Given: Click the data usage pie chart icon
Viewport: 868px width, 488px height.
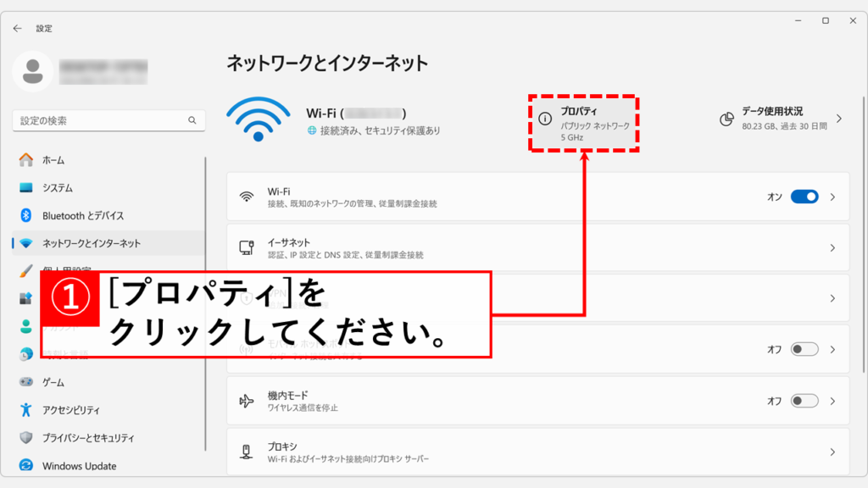Looking at the screenshot, I should (x=726, y=119).
